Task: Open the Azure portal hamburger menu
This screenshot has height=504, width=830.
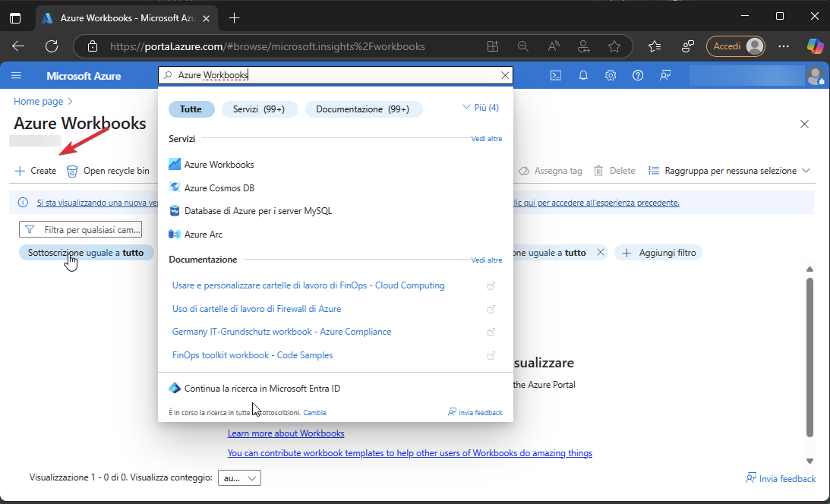Action: (17, 75)
